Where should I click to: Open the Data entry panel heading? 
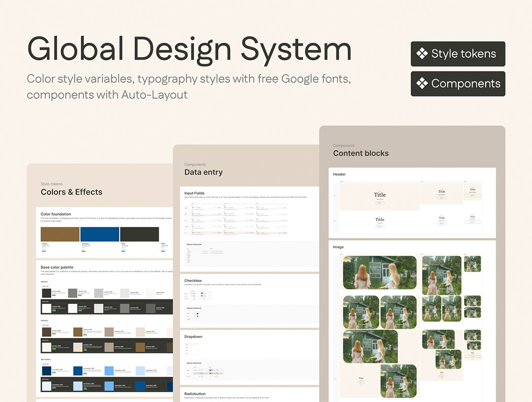tap(203, 172)
